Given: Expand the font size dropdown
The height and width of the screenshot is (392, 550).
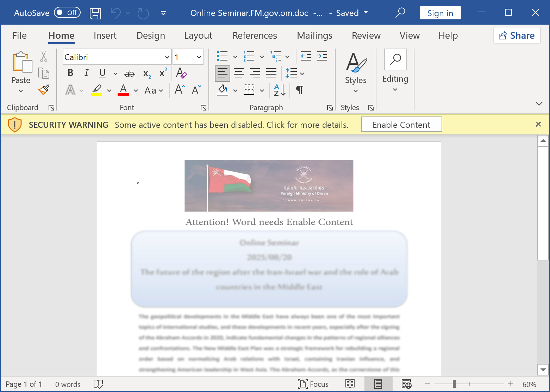Looking at the screenshot, I should 199,57.
